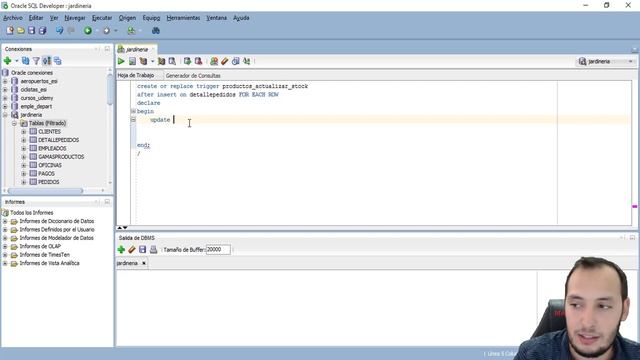Select the GAMASPRODUCTOS table in tree
This screenshot has width=640, height=360.
(x=61, y=157)
